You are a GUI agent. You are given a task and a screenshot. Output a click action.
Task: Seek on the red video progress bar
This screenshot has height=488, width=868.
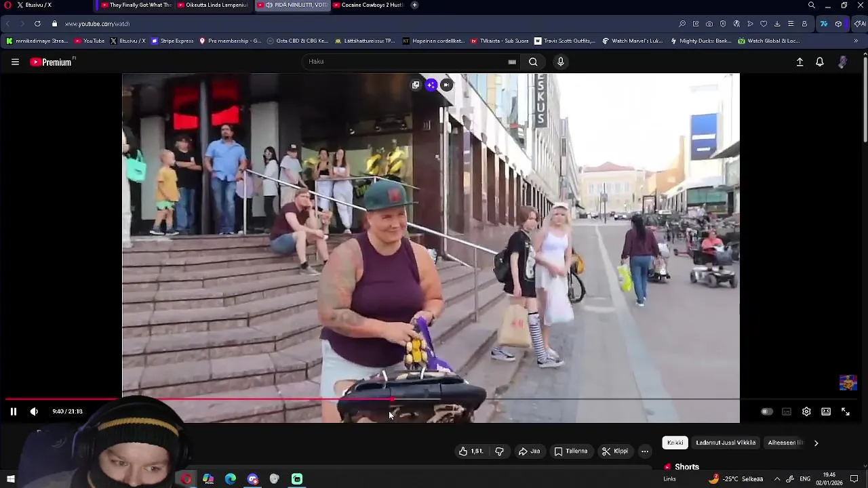[x=431, y=399]
